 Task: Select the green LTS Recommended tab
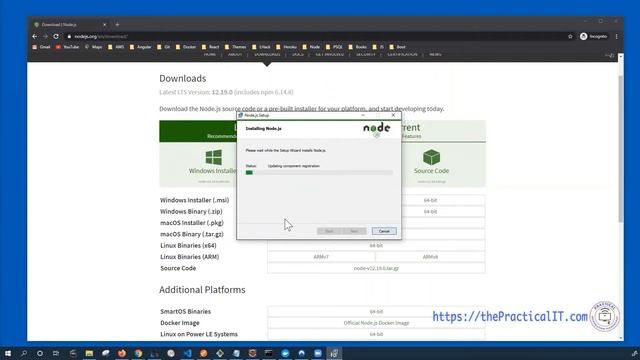point(198,131)
